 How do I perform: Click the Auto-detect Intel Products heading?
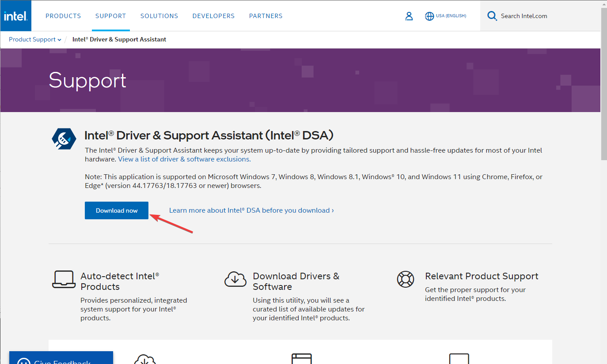[x=120, y=281]
